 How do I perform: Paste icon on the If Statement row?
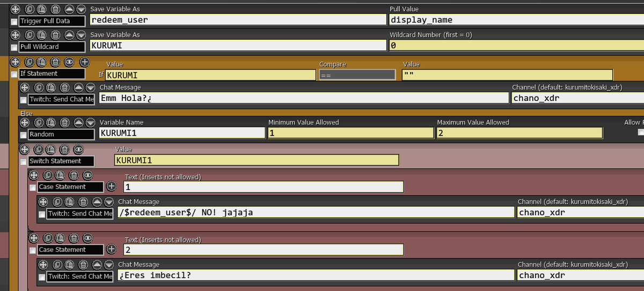tap(42, 62)
